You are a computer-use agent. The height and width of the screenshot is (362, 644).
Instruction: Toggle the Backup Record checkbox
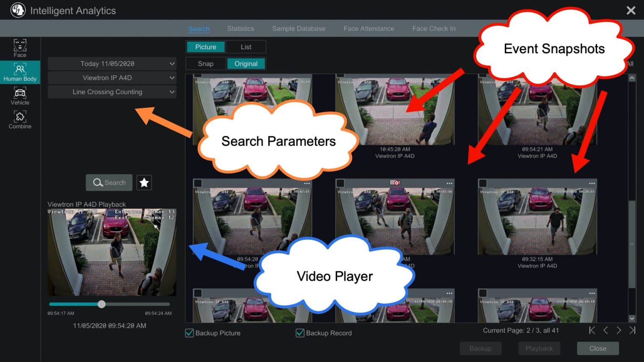pos(300,333)
